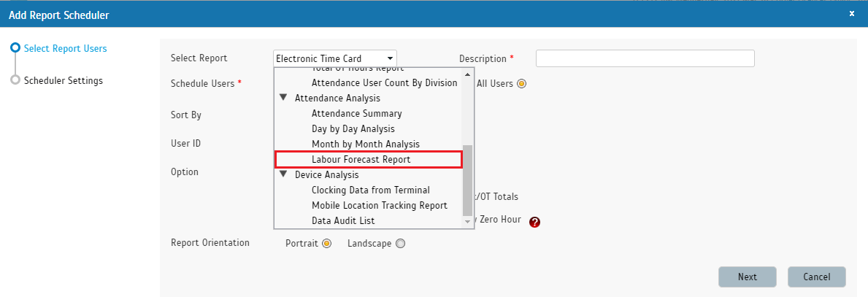Select Clocking Data from Terminal report
Screen dimensions: 868x297
[370, 190]
